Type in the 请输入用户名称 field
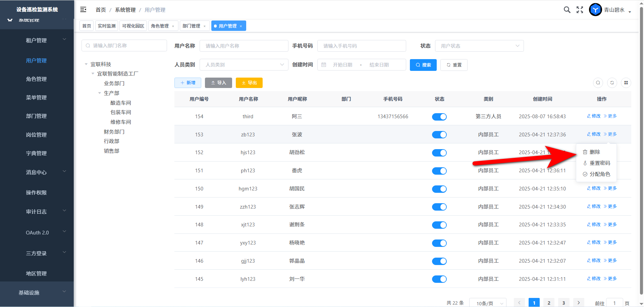Screen dimensions: 644x307 (x=244, y=46)
